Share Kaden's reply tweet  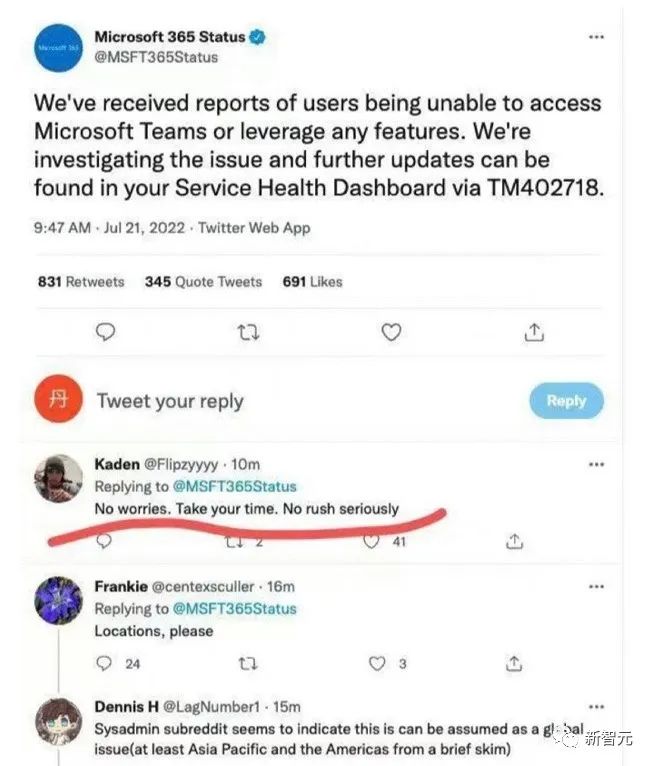(515, 541)
